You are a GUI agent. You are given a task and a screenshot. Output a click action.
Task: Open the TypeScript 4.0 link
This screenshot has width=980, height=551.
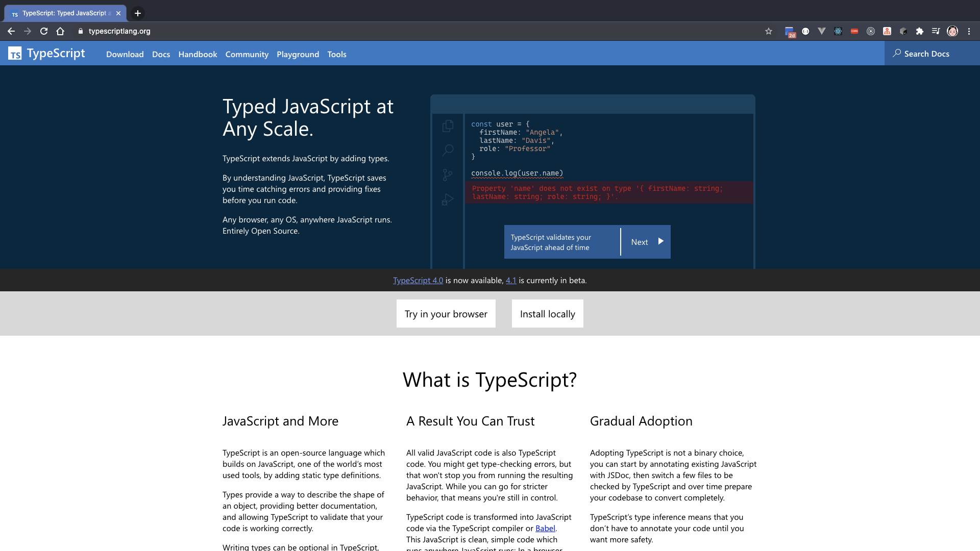pyautogui.click(x=418, y=281)
